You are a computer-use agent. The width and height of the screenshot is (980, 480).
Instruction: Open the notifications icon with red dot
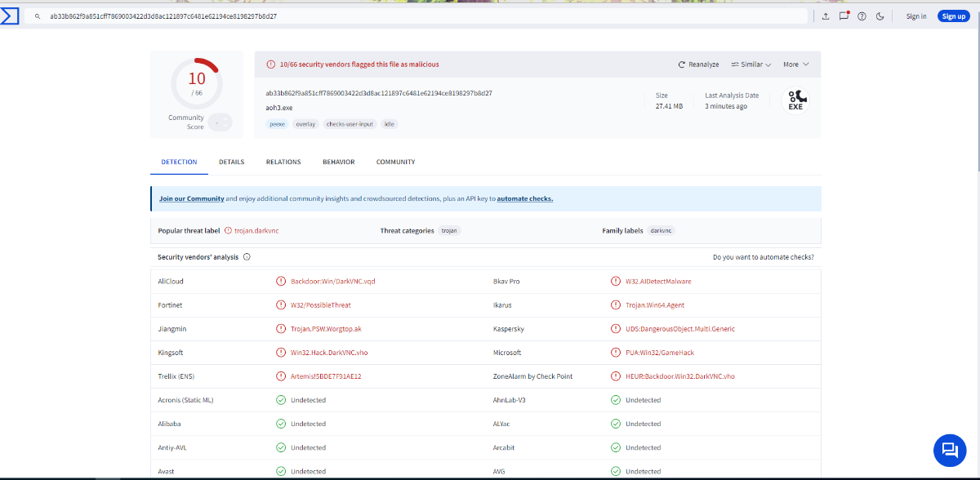pyautogui.click(x=844, y=16)
